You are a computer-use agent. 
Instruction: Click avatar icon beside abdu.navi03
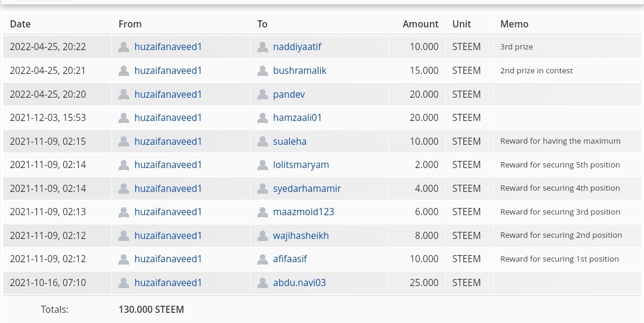(262, 284)
